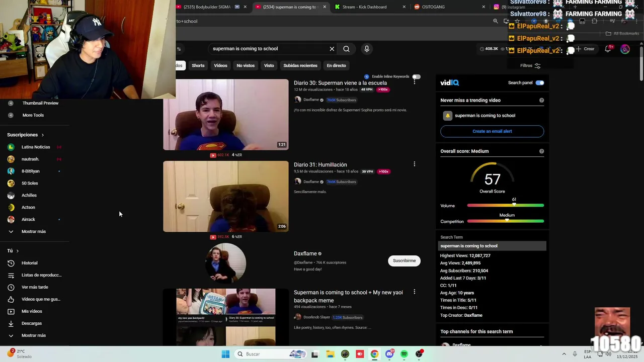Click Crear button in YouTube header

[586, 49]
